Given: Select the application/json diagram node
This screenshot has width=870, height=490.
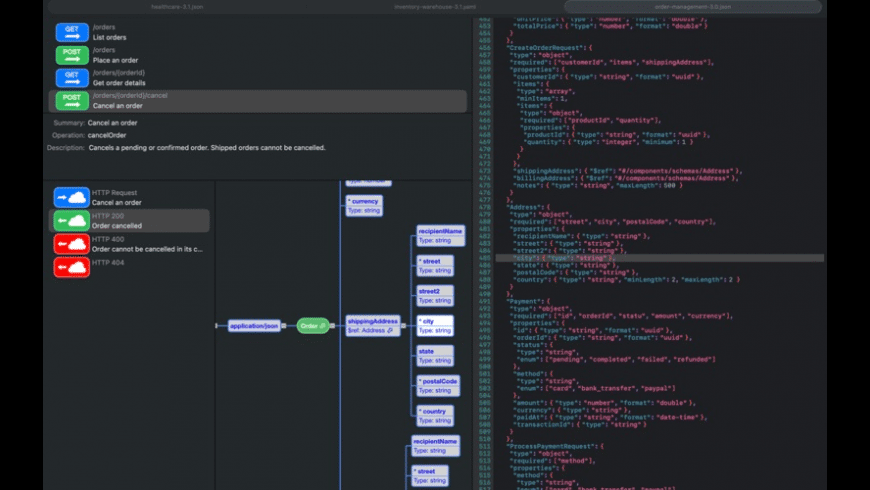Looking at the screenshot, I should tap(254, 326).
